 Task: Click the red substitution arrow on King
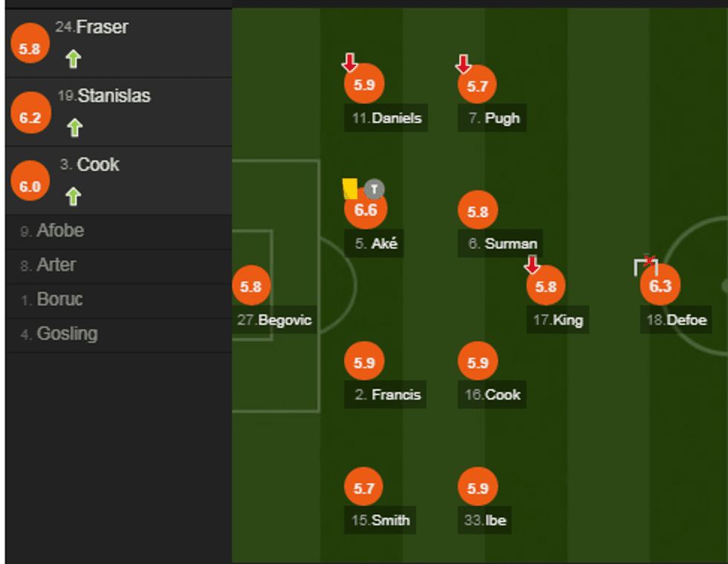tap(532, 264)
